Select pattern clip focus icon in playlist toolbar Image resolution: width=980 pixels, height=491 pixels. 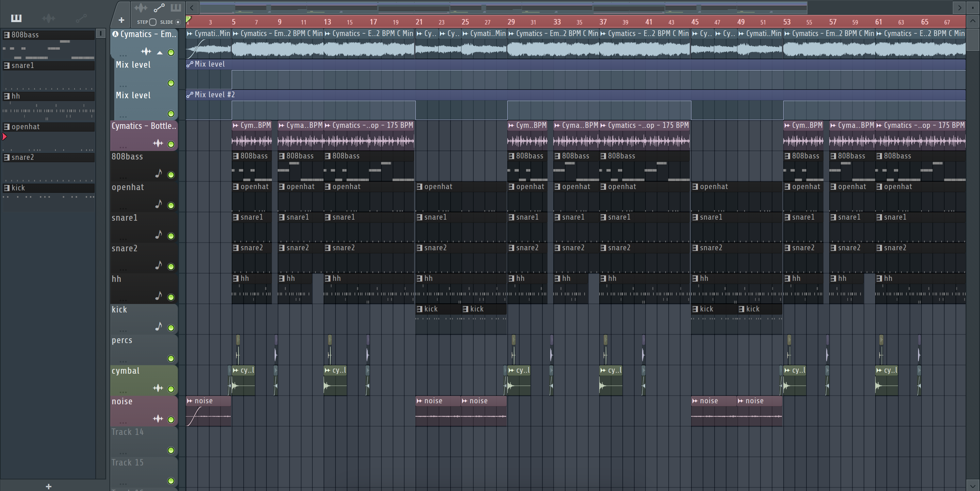[176, 7]
